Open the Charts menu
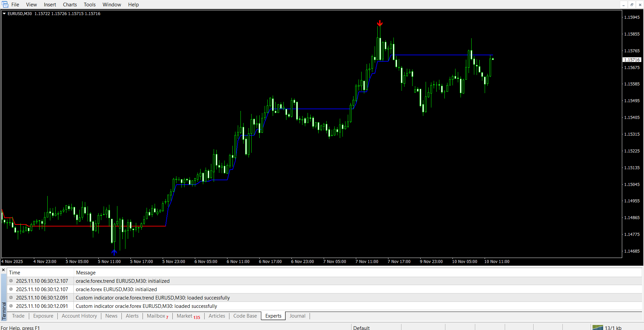 [x=70, y=5]
